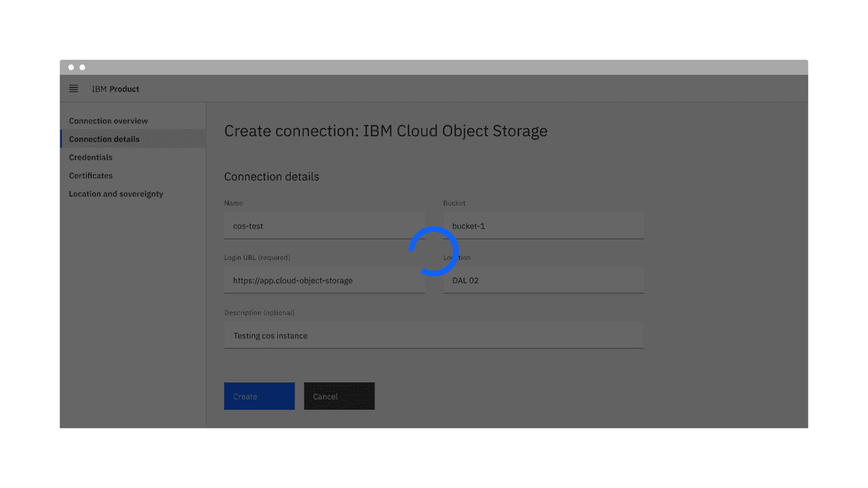Select Connection details in the sidebar
This screenshot has width=868, height=488.
104,139
